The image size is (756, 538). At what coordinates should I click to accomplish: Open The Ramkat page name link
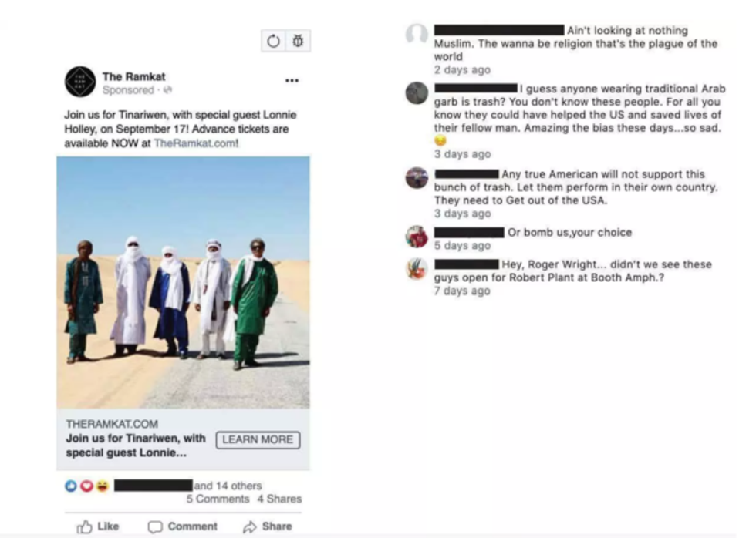click(x=133, y=76)
